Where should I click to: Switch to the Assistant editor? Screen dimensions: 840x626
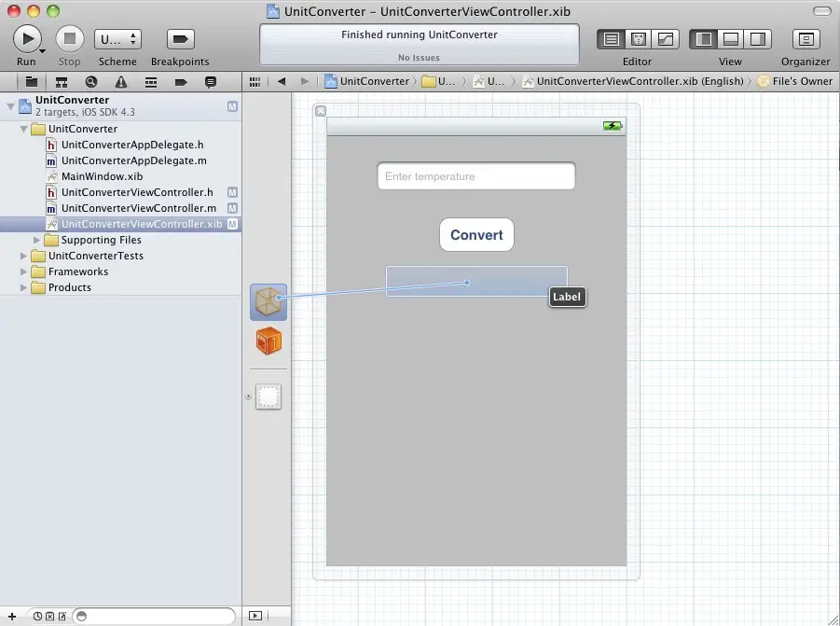coord(639,39)
